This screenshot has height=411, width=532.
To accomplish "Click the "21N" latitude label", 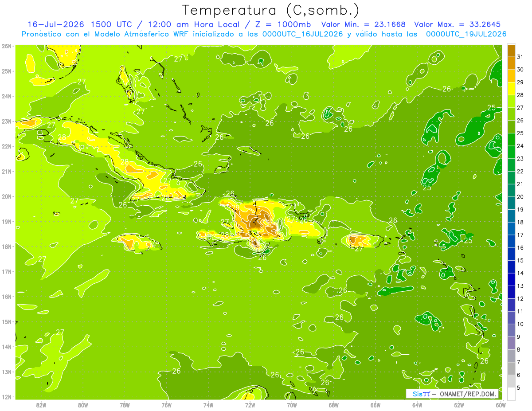I will [6, 171].
